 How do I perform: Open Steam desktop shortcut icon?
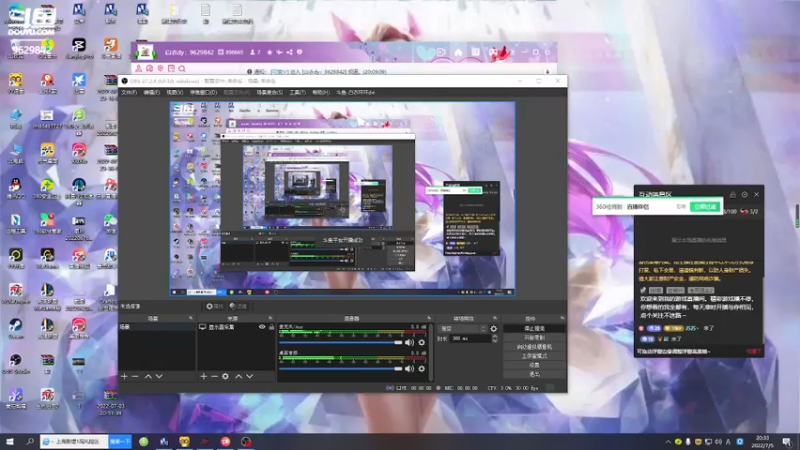click(x=15, y=328)
